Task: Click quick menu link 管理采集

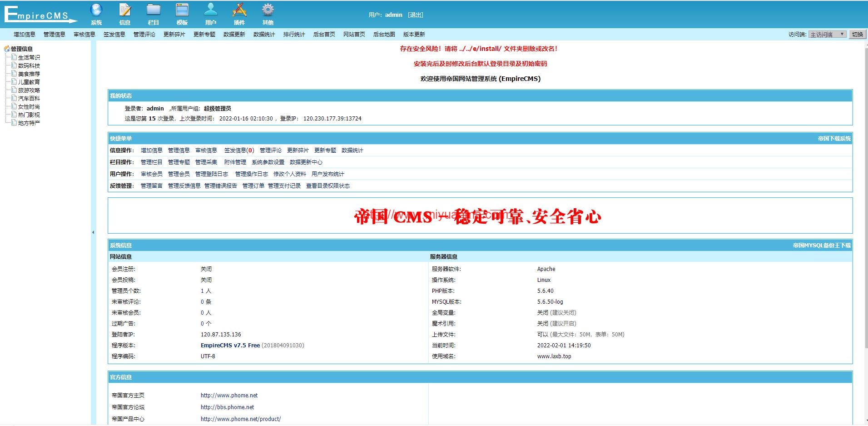Action: [x=206, y=162]
